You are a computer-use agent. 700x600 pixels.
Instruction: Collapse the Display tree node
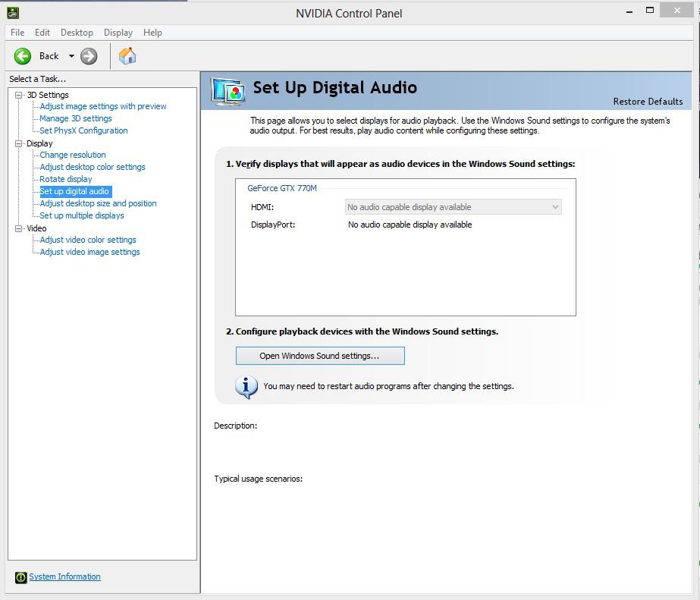coord(18,144)
